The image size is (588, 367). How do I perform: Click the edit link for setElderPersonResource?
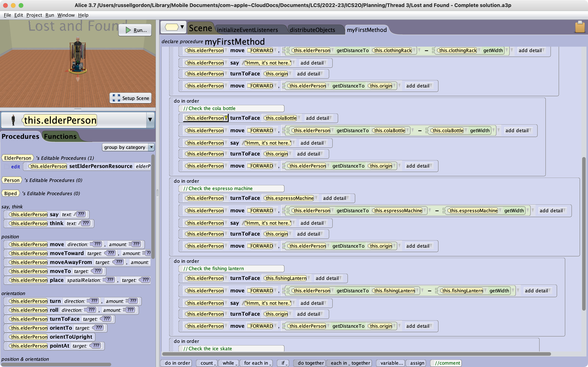15,167
